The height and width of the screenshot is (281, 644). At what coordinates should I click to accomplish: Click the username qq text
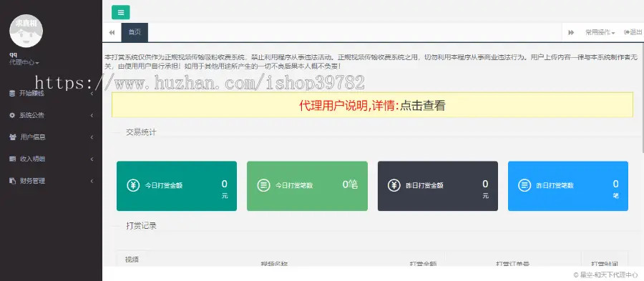[13, 55]
